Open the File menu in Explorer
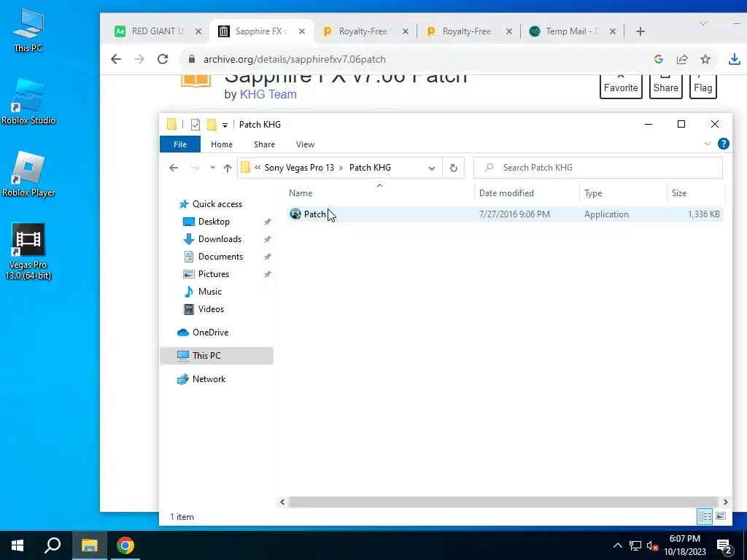 click(180, 144)
